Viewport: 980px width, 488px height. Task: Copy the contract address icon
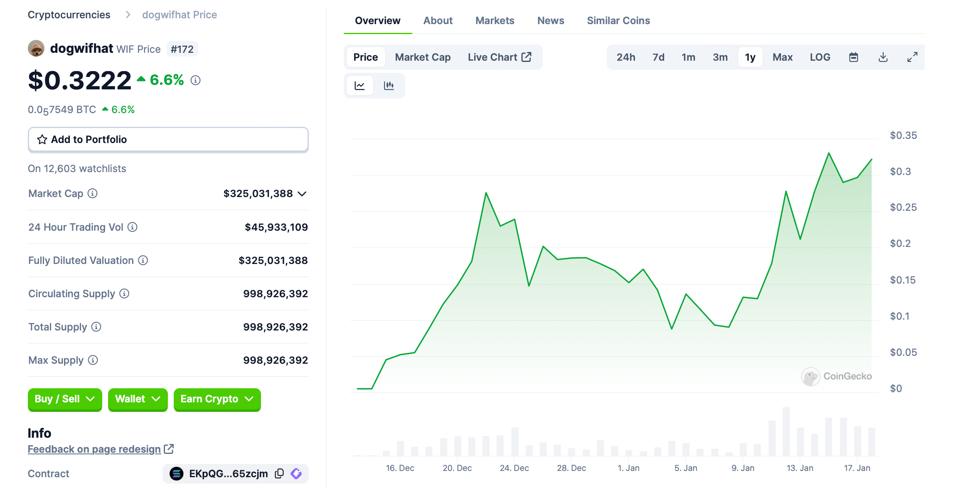coord(279,473)
